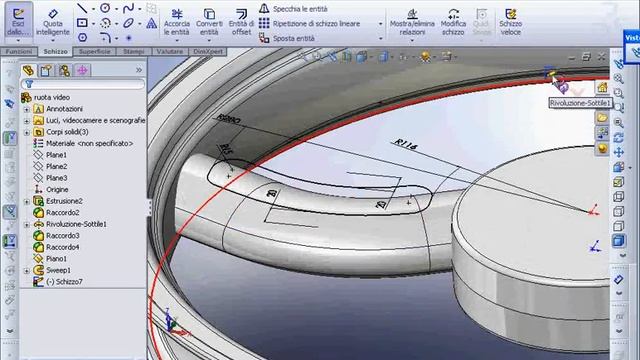
Task: Expand the Estrusione2 feature node
Action: (27, 201)
